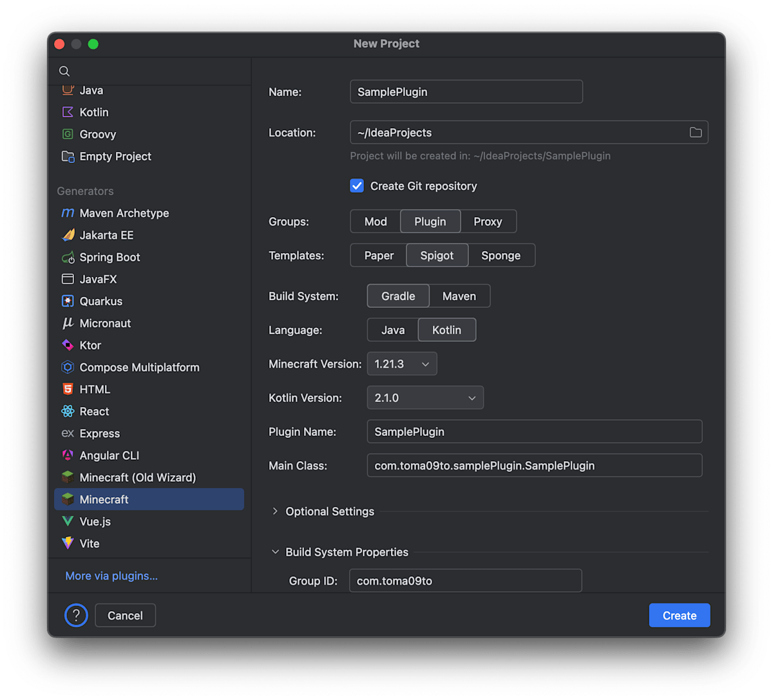This screenshot has width=773, height=700.
Task: Click the JavaFX window icon
Action: coord(68,279)
